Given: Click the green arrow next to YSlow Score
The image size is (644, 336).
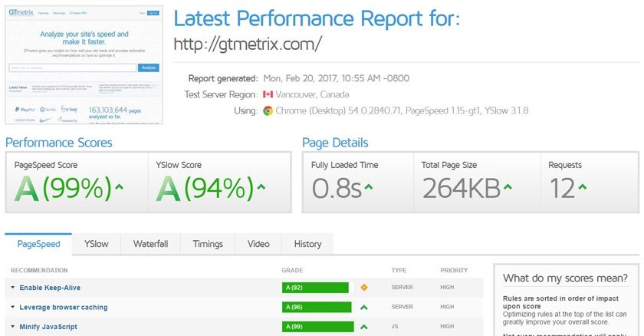Looking at the screenshot, I should click(261, 188).
